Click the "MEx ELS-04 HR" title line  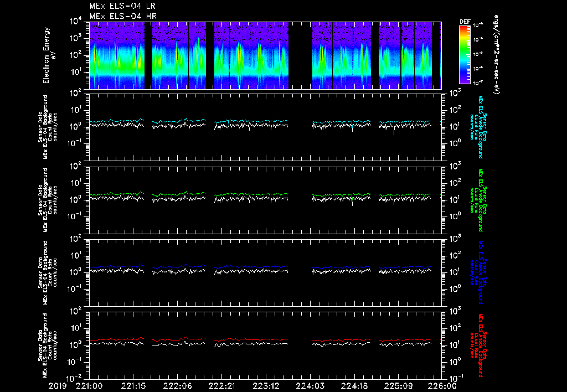tap(123, 16)
